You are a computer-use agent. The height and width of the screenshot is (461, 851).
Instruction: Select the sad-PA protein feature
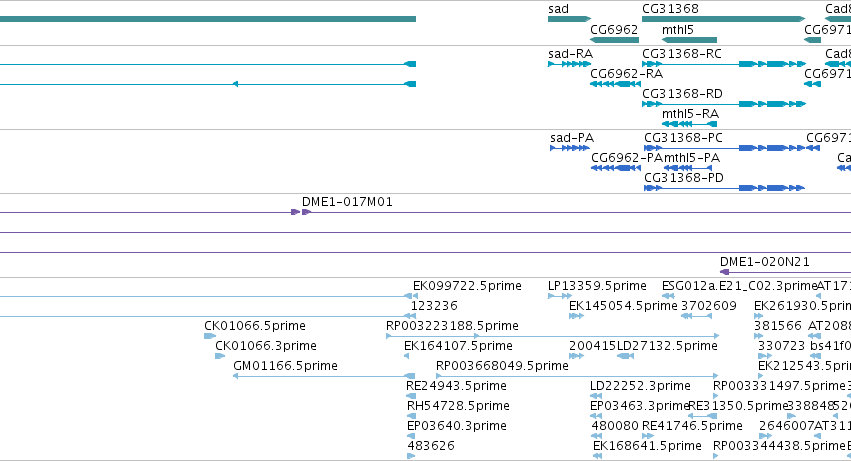[570, 148]
